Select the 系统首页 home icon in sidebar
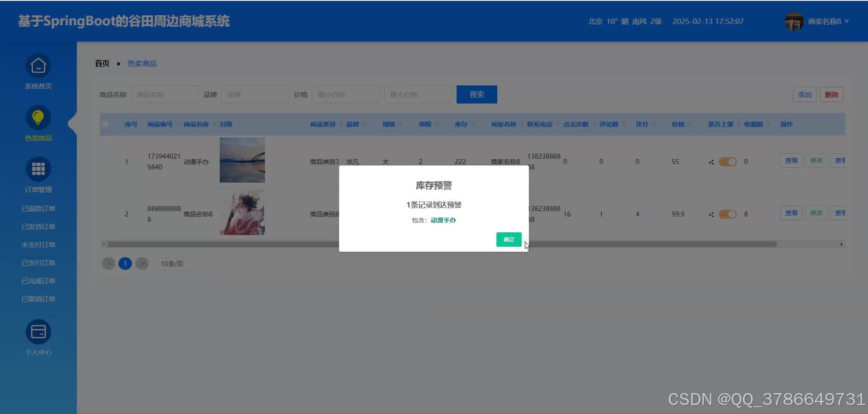The image size is (868, 414). pyautogui.click(x=38, y=65)
